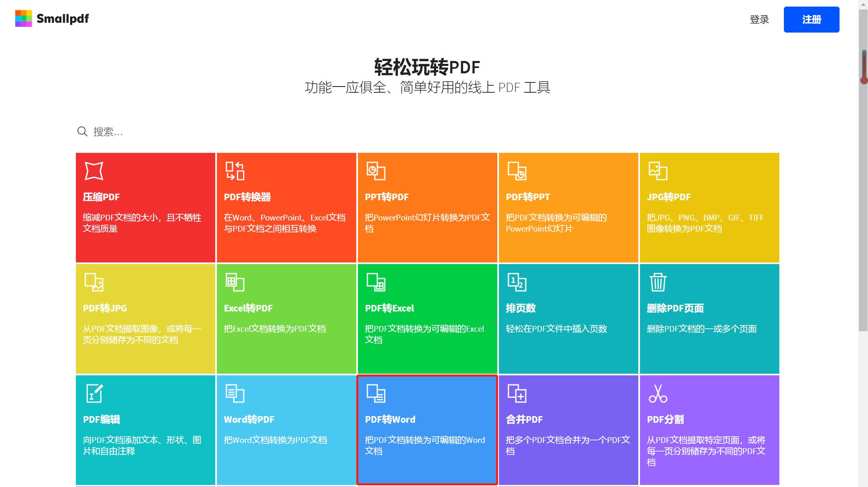Click the PPT转PDF tool icon
Screen dimensions: 868x487
(x=376, y=171)
